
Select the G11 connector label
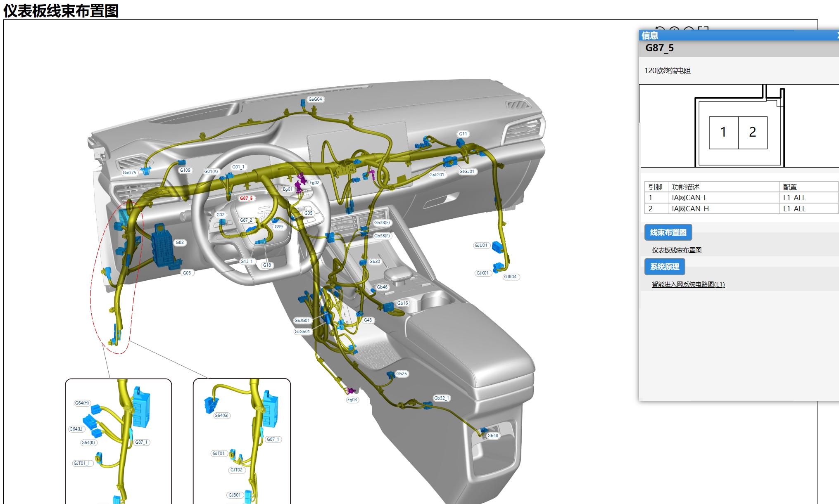click(x=463, y=134)
